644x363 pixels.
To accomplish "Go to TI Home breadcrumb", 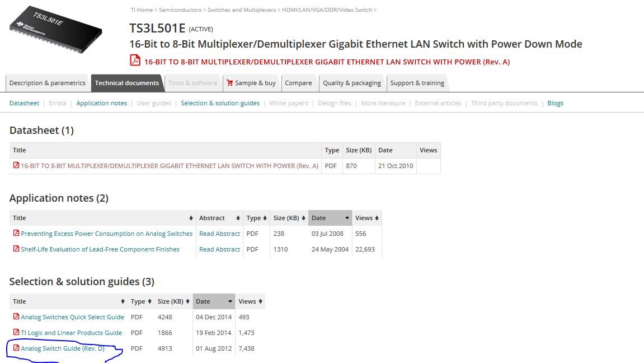I will point(142,10).
